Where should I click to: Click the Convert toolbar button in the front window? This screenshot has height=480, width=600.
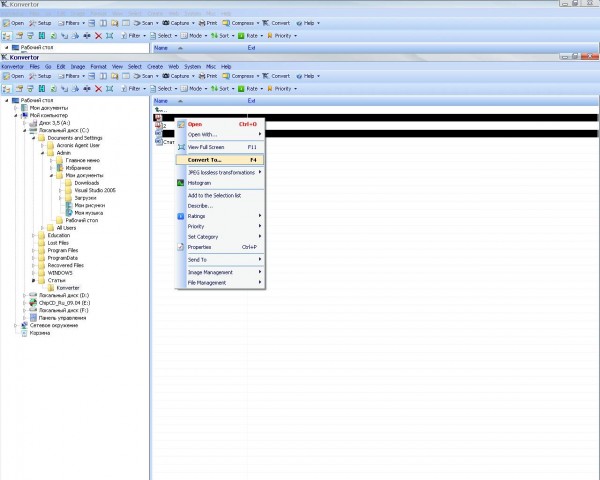click(276, 76)
